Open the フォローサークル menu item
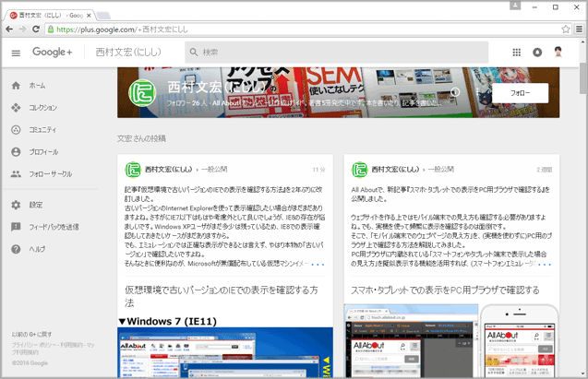This screenshot has height=379, width=588. pos(50,173)
